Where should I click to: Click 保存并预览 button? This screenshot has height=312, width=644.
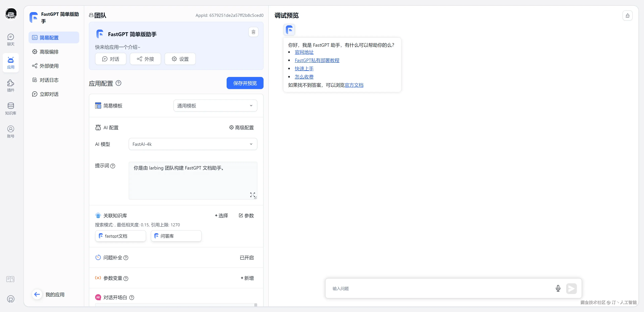tap(245, 83)
